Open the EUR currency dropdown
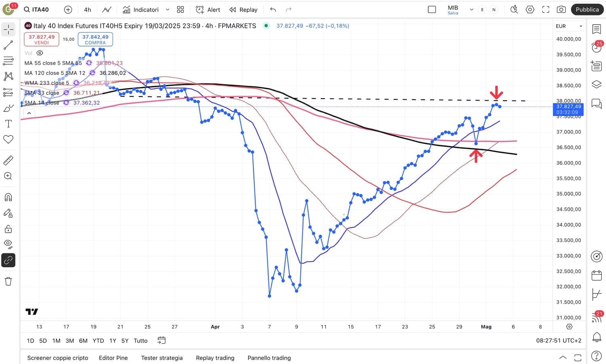The image size is (606, 364). pos(569,26)
